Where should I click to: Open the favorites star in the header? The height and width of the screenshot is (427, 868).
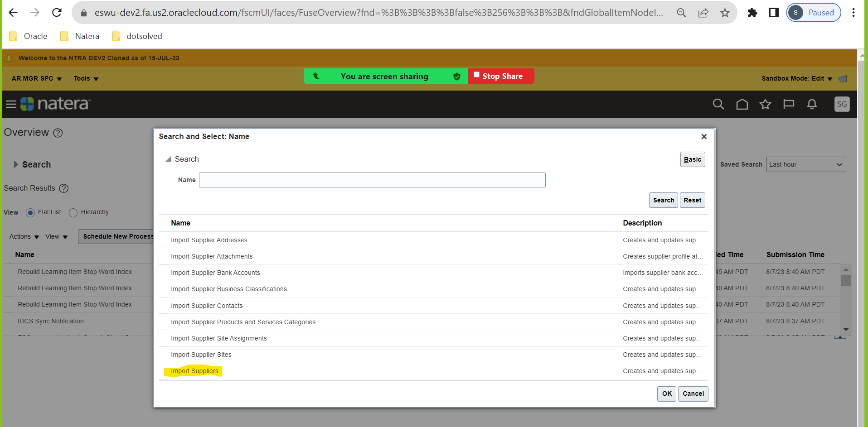765,104
